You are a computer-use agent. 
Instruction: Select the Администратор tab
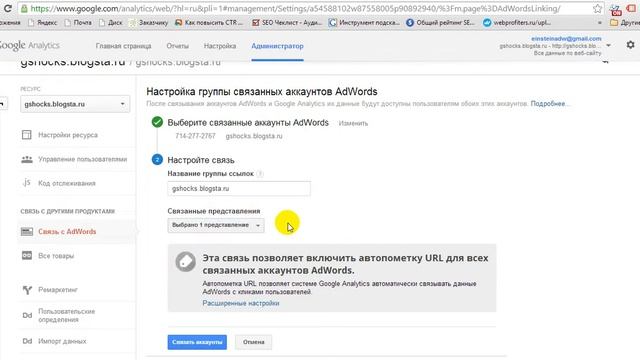pos(277,46)
